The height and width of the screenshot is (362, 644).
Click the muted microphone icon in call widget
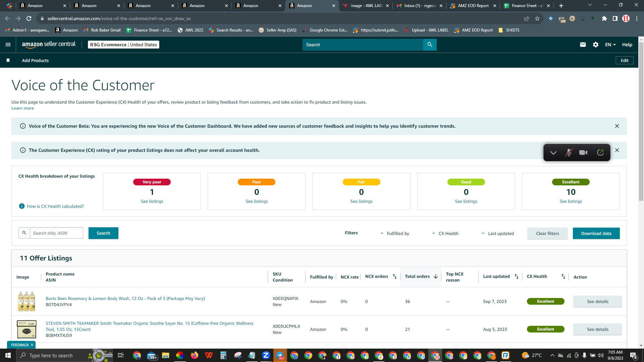click(569, 153)
